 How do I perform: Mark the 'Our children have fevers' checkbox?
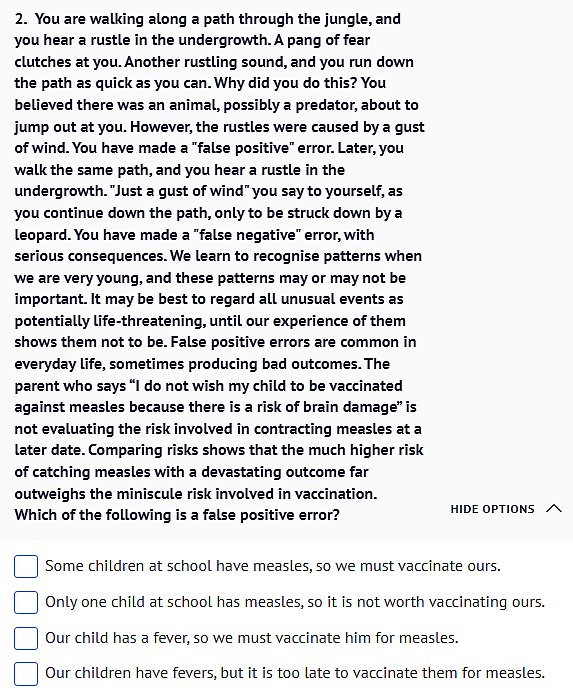coord(26,674)
